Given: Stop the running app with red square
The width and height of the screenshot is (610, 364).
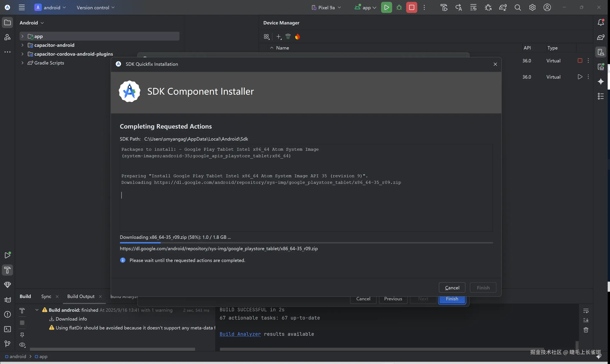Looking at the screenshot, I should (412, 7).
